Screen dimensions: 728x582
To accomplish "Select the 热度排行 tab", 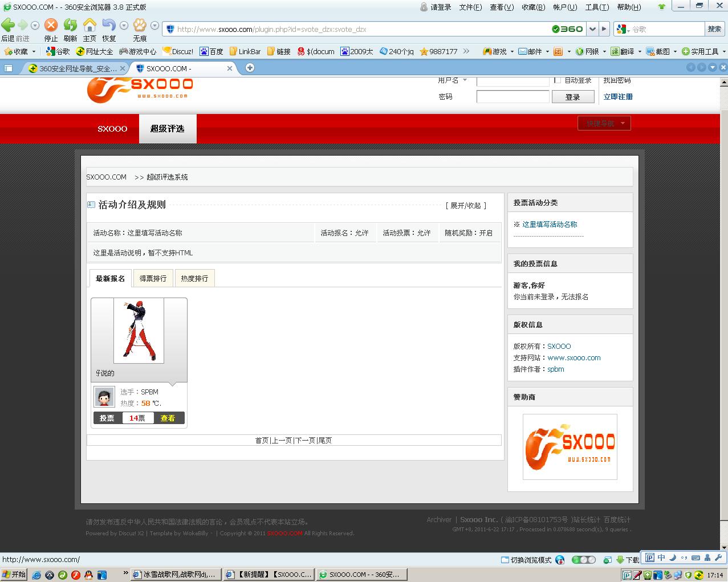I will coord(194,278).
